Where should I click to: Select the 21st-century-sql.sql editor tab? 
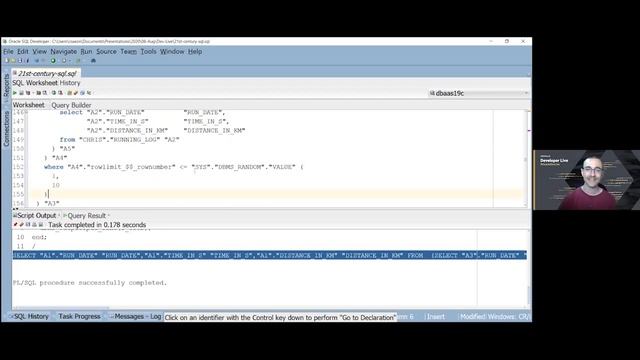click(x=47, y=73)
